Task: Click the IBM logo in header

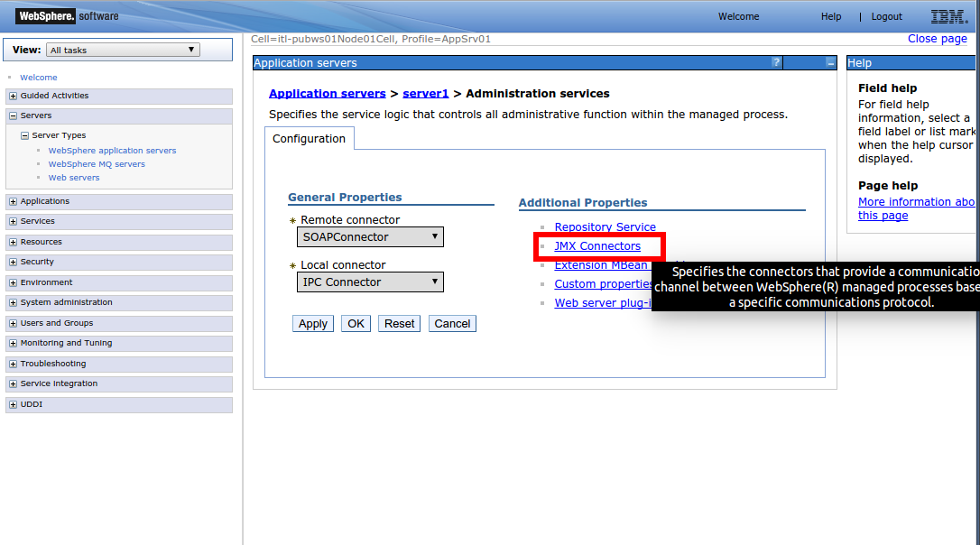Action: (x=948, y=17)
